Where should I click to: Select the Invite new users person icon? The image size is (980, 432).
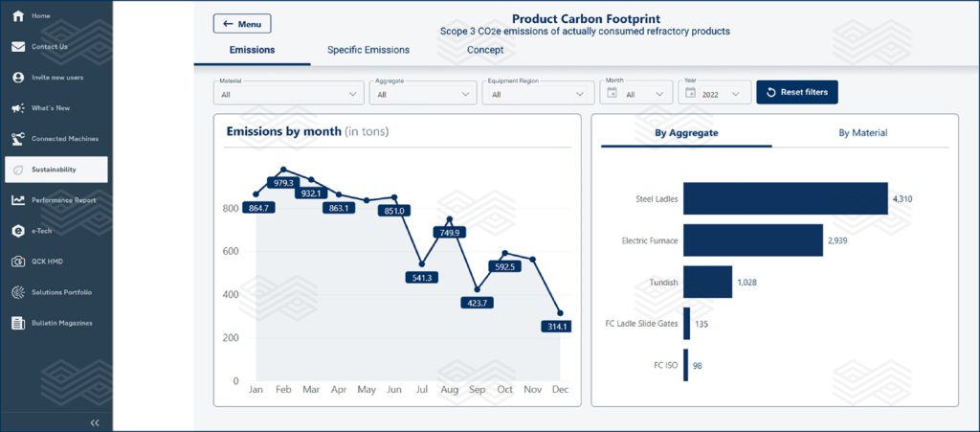[x=18, y=78]
